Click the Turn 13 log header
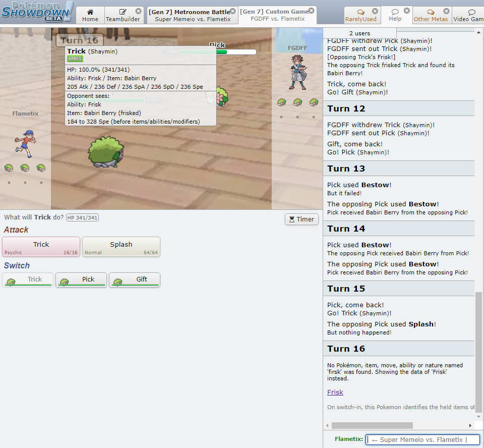Image resolution: width=484 pixels, height=448 pixels. click(398, 169)
